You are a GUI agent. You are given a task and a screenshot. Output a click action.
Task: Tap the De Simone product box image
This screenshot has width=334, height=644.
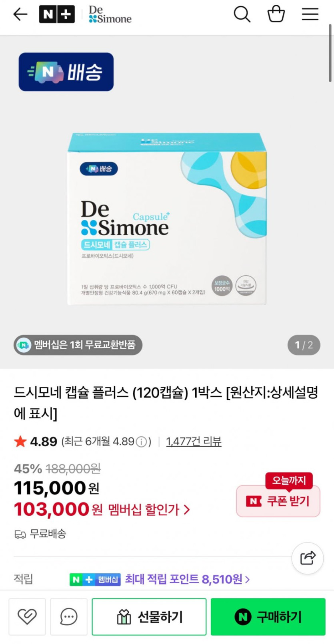click(167, 219)
